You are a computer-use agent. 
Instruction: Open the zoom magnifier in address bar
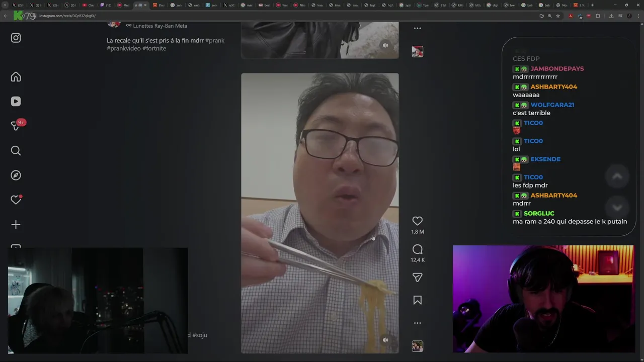[x=549, y=16]
